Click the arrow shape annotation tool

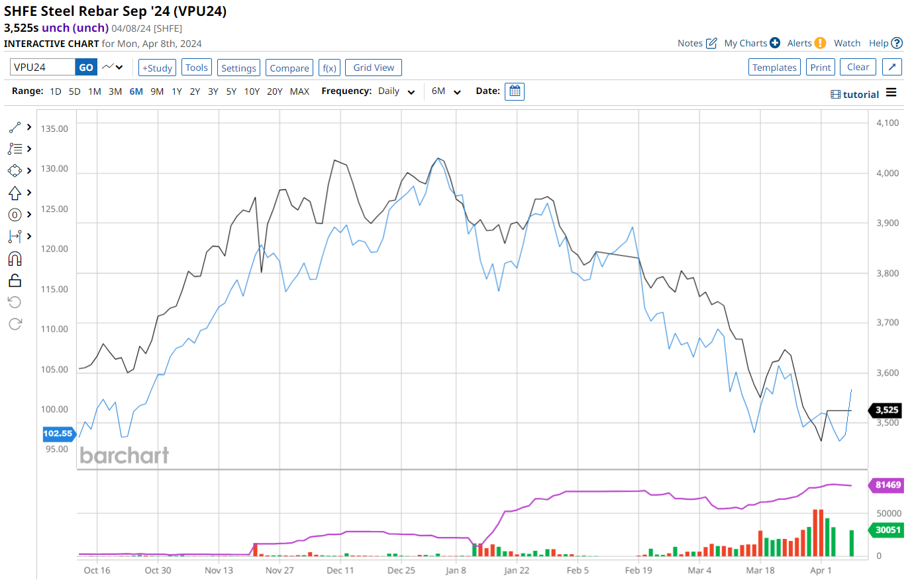point(15,193)
